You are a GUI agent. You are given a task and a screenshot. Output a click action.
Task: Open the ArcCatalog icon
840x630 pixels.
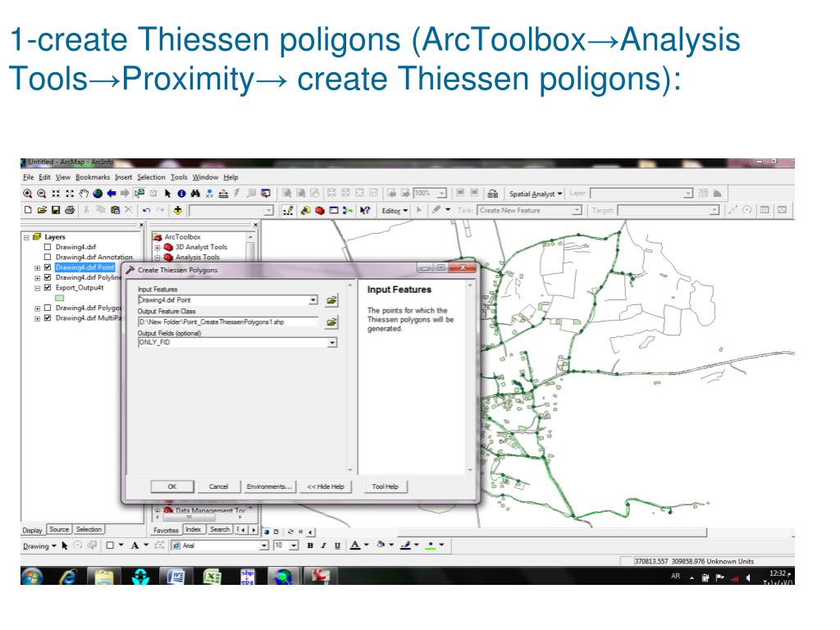pos(305,210)
